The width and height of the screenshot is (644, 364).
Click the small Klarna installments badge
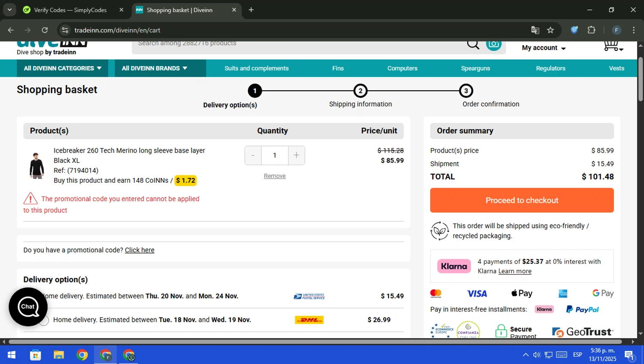[x=544, y=309]
